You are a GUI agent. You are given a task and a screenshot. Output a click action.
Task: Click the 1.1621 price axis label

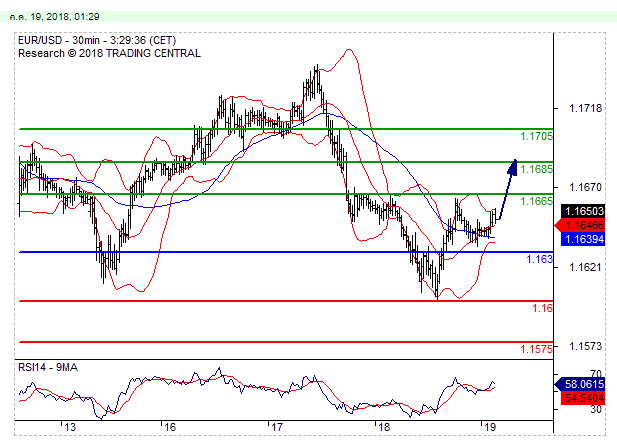point(586,268)
